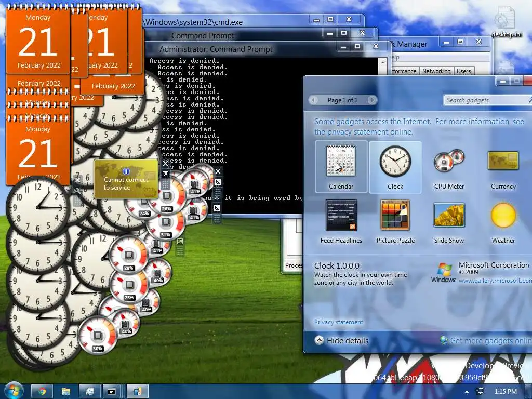Select the Weather gadget in the gallery
The height and width of the screenshot is (399, 532).
503,221
